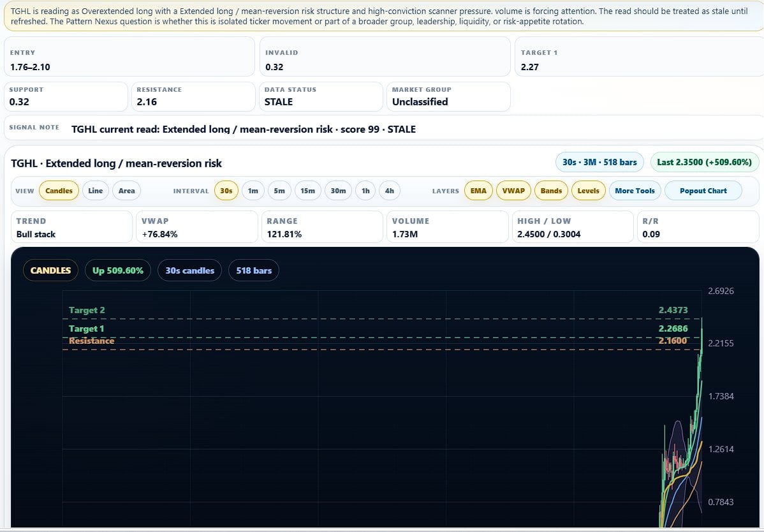Click the TGHL Extended long chart title

(117, 163)
